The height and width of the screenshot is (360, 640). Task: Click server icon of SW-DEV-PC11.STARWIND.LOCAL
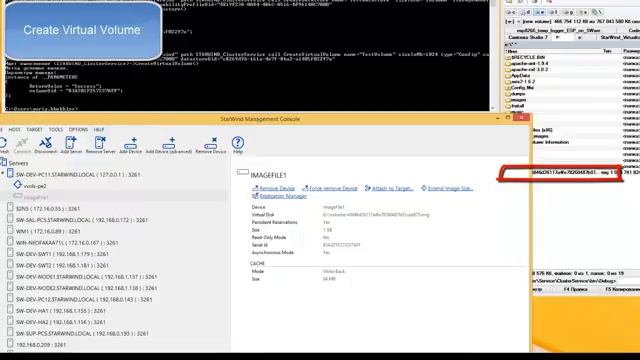(10, 174)
